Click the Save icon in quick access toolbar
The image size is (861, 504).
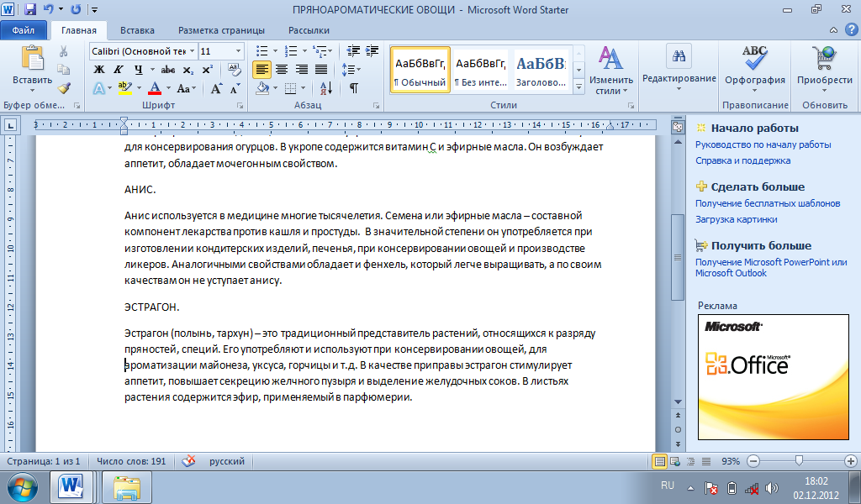point(30,9)
